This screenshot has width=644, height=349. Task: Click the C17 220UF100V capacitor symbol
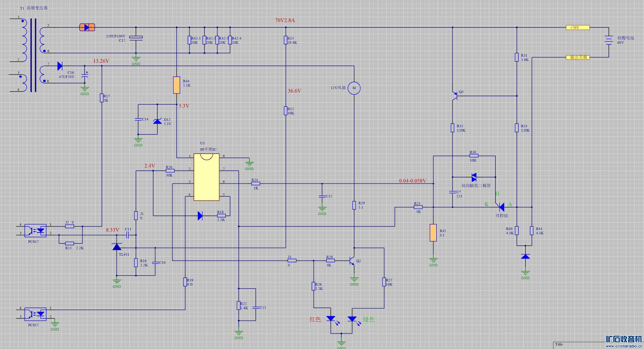coord(136,38)
